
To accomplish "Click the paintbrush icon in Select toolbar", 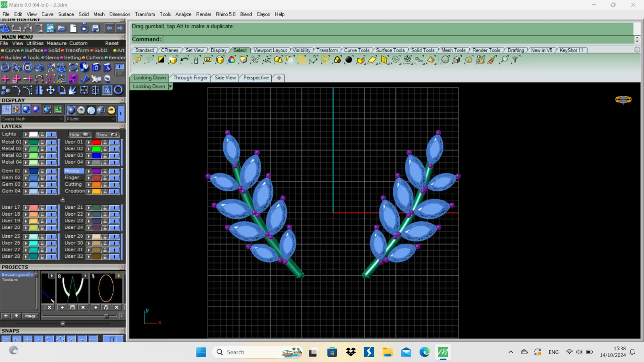I will coord(492,60).
